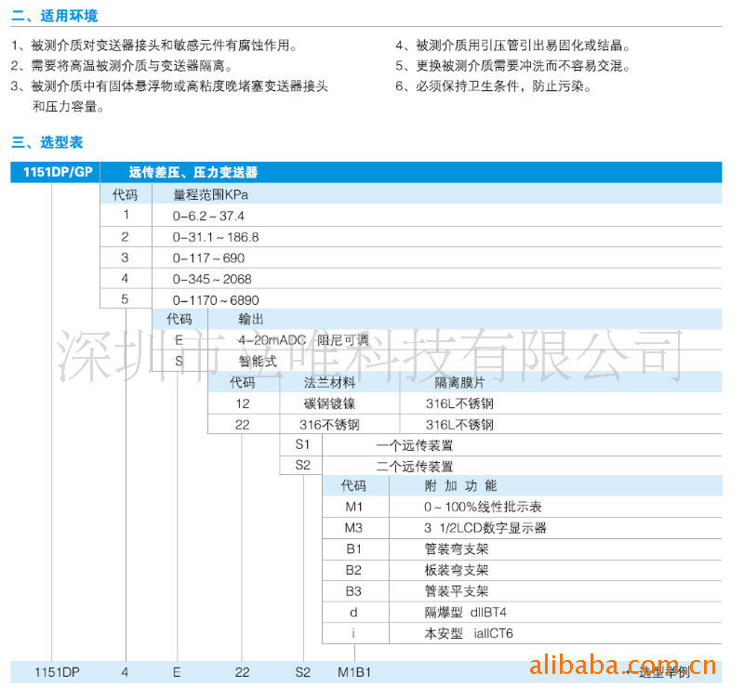
Task: Select the '隔离膜片' column header
Action: (x=459, y=382)
